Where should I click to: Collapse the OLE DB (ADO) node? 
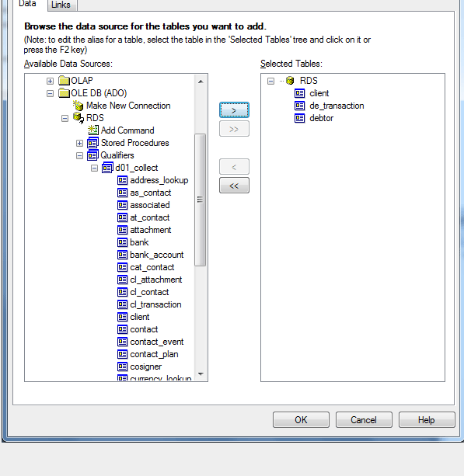click(51, 93)
